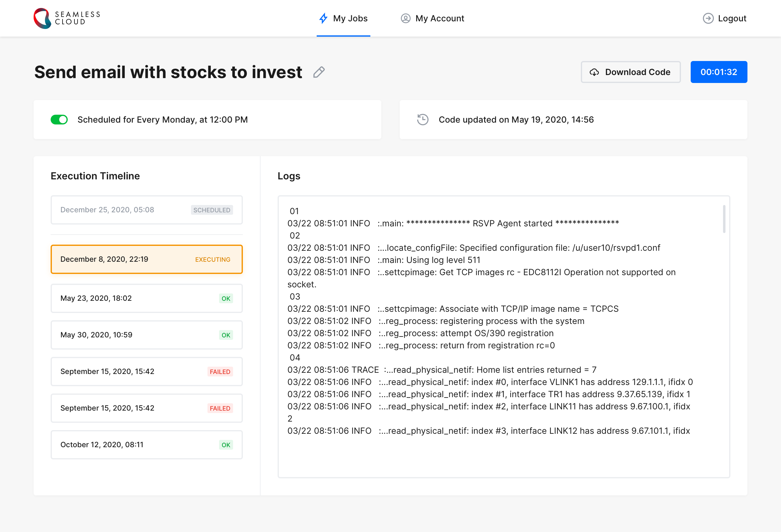Click the job title heading text

point(168,72)
